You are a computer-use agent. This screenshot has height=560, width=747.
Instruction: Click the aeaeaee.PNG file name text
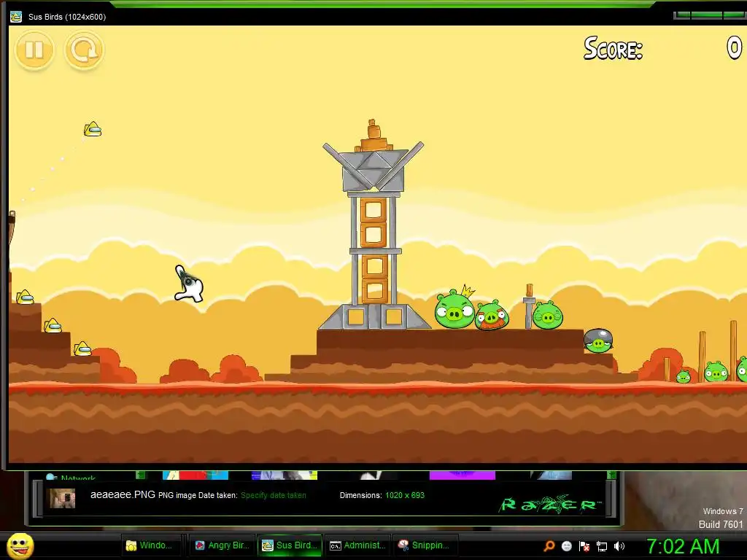(x=123, y=495)
